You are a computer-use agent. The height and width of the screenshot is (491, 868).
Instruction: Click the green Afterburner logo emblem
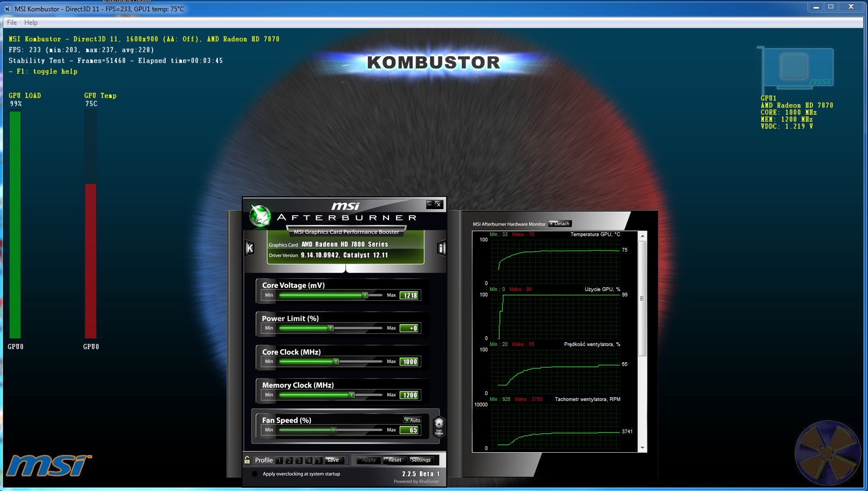click(260, 216)
